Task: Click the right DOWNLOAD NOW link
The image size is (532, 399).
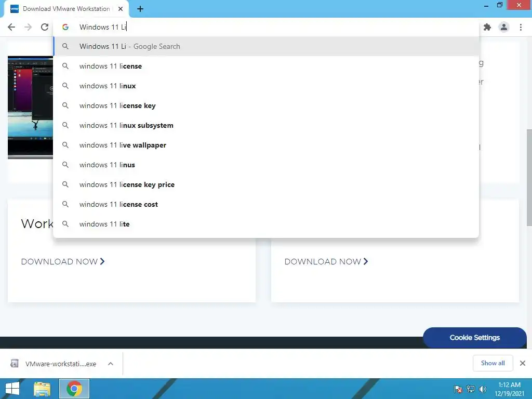Action: (x=326, y=262)
